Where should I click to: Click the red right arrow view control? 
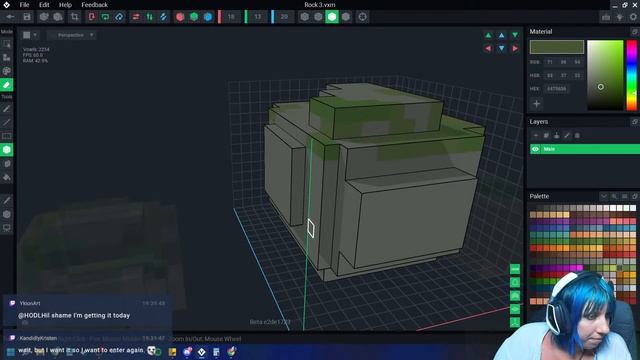pyautogui.click(x=515, y=49)
